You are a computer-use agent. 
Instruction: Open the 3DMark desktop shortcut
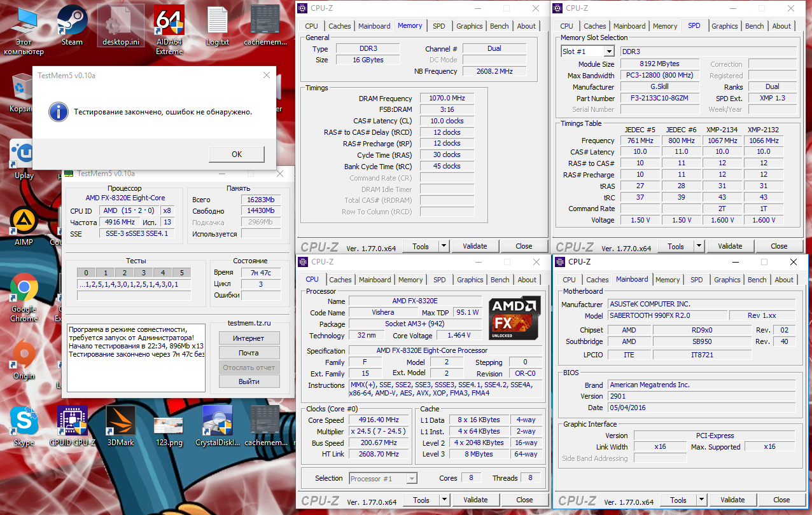pos(120,426)
